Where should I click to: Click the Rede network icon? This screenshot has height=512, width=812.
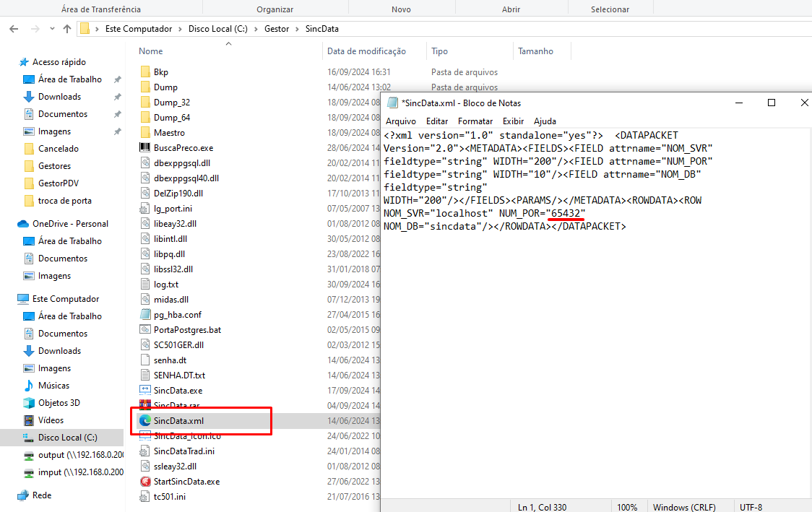pyautogui.click(x=23, y=495)
